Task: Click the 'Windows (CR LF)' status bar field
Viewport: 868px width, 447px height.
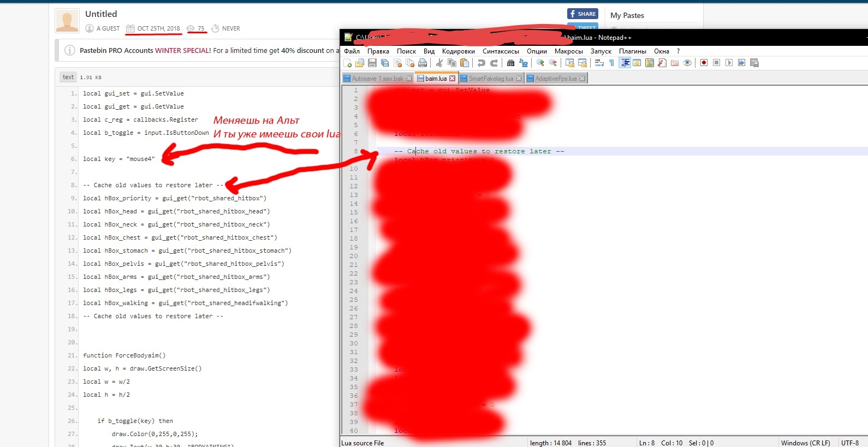Action: click(805, 443)
